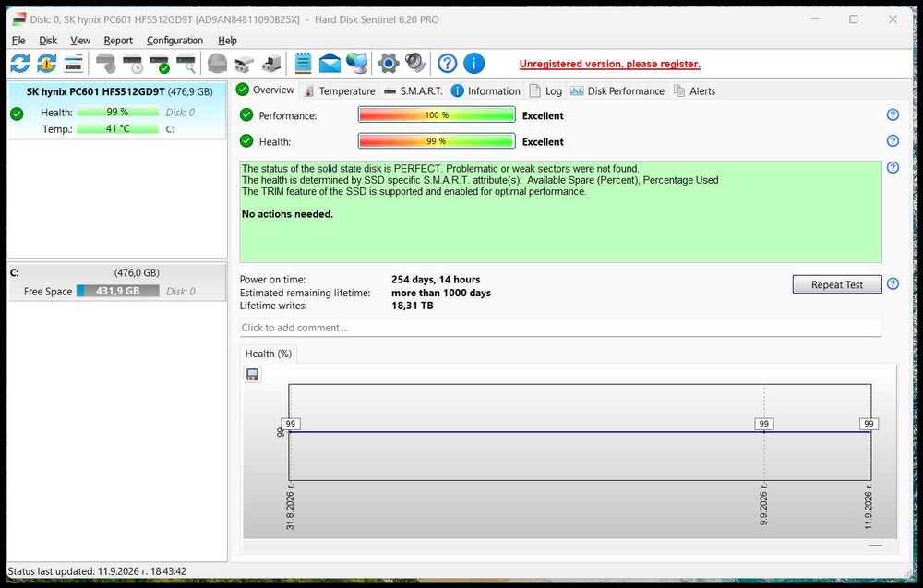Click help icon beside Performance row
The image size is (923, 588).
tap(893, 114)
